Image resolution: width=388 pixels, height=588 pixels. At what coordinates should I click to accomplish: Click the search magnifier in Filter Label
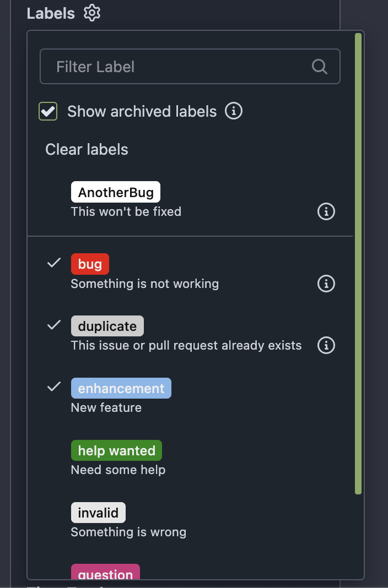pos(320,67)
